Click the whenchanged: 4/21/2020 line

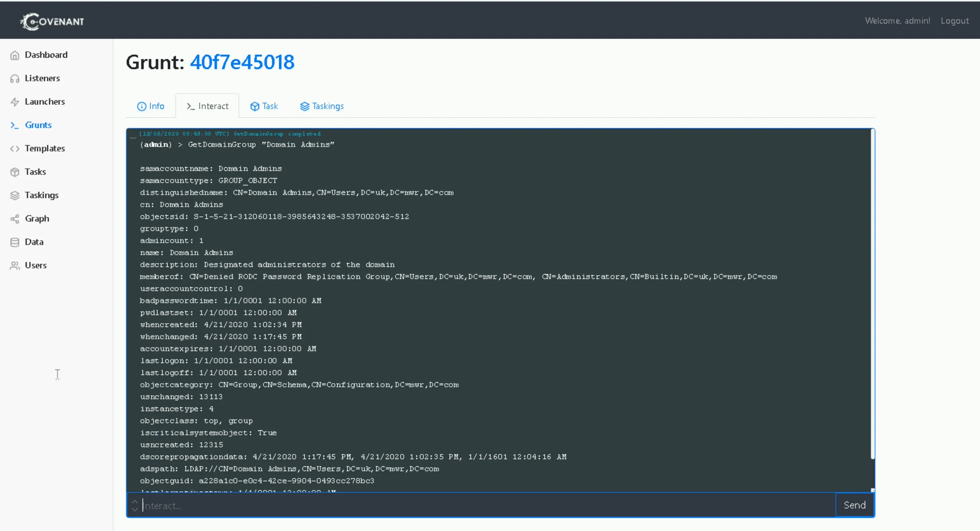tap(221, 337)
